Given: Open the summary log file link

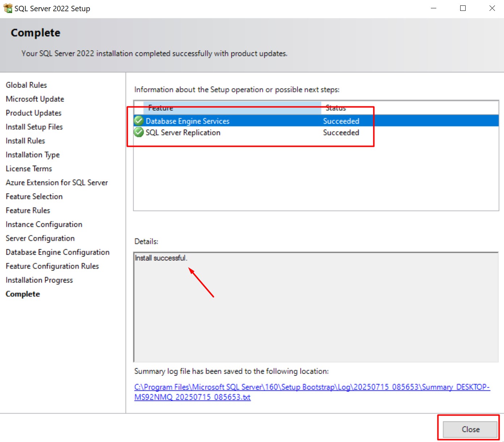Looking at the screenshot, I should (x=312, y=392).
